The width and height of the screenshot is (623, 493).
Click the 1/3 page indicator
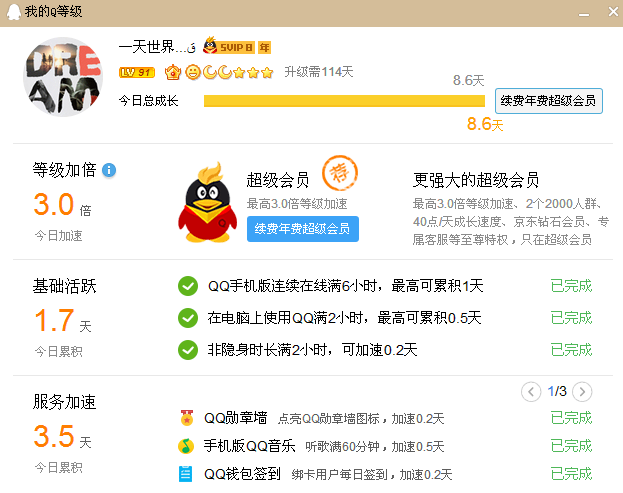click(557, 391)
